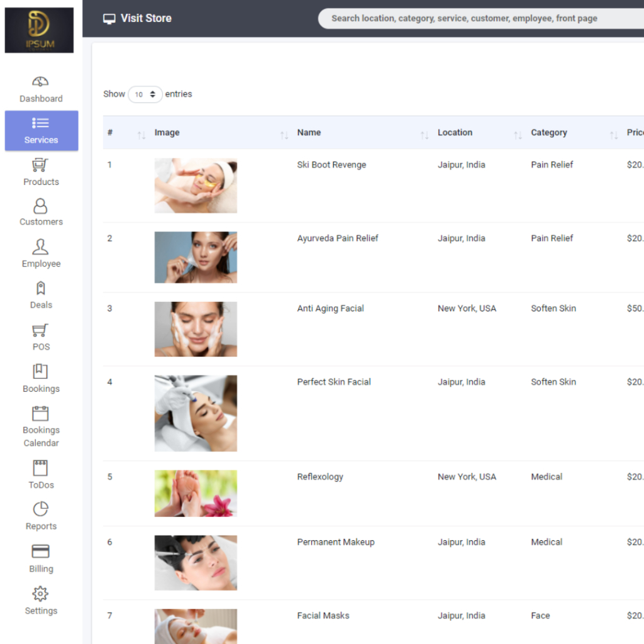
Task: Select the Services menu item
Action: click(42, 131)
